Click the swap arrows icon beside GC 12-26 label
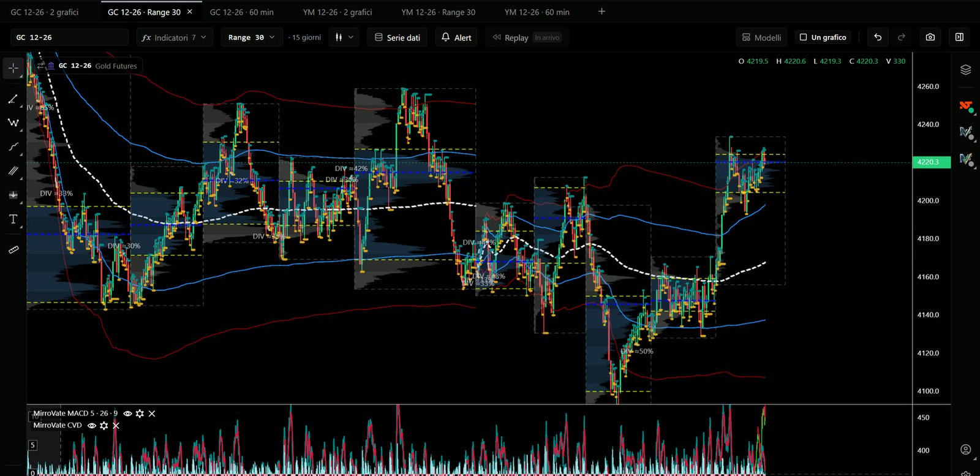Image resolution: width=980 pixels, height=476 pixels. [40, 66]
